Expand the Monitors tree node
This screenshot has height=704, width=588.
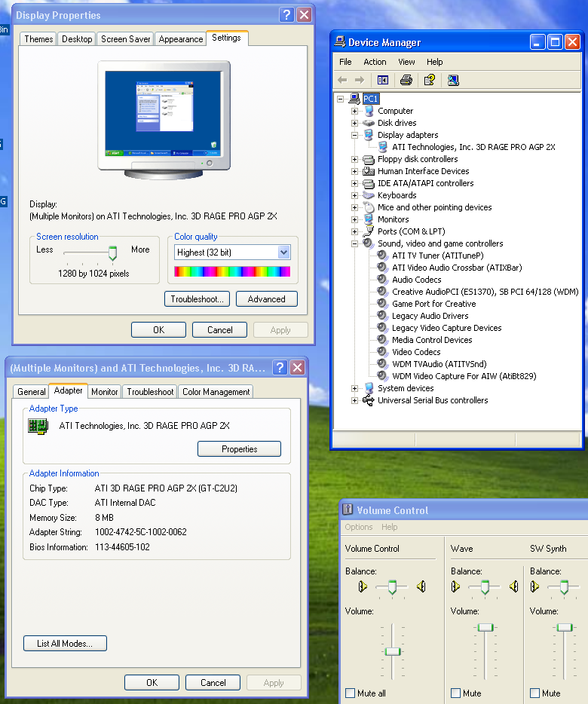(354, 219)
